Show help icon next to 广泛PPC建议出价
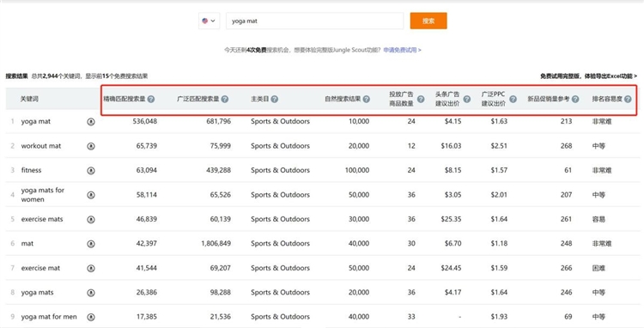 [513, 99]
